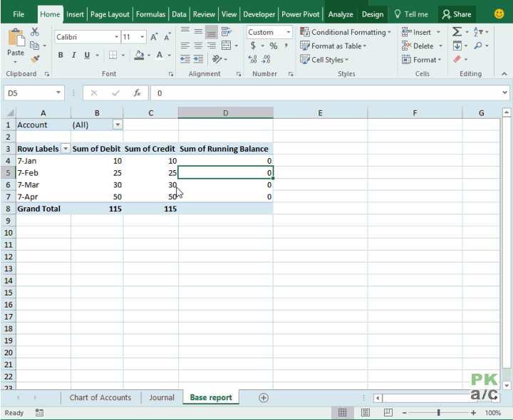Viewport: 513px width, 420px height.
Task: Toggle Bottom Align
Action: coord(212,32)
